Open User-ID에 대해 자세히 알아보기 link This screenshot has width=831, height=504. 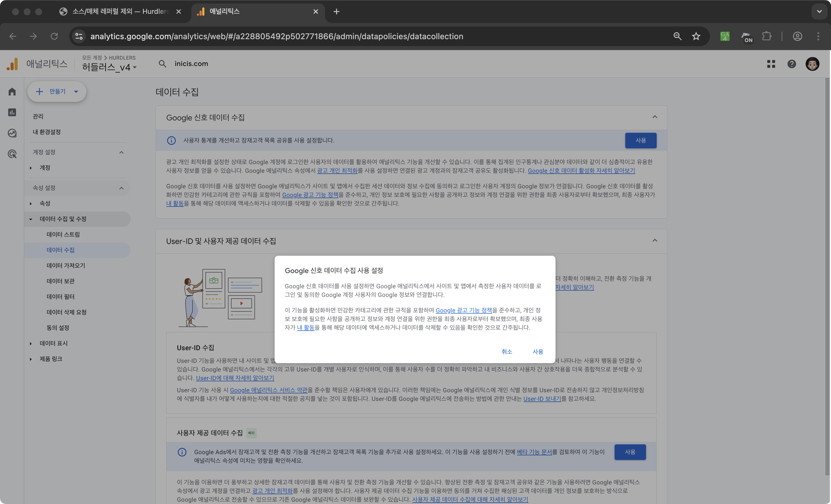(235, 378)
